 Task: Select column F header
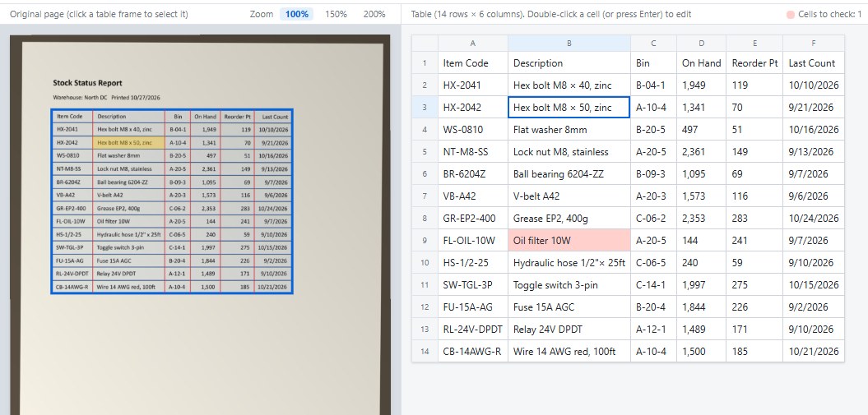814,43
